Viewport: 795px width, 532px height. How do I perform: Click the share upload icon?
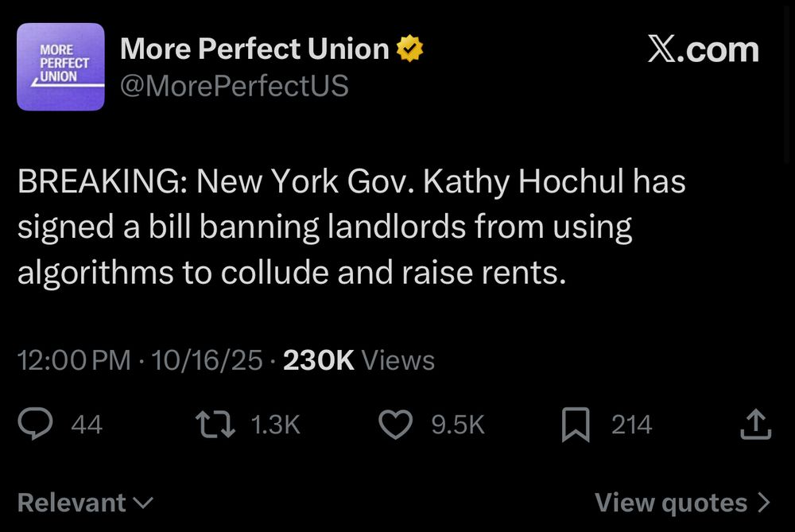click(754, 425)
